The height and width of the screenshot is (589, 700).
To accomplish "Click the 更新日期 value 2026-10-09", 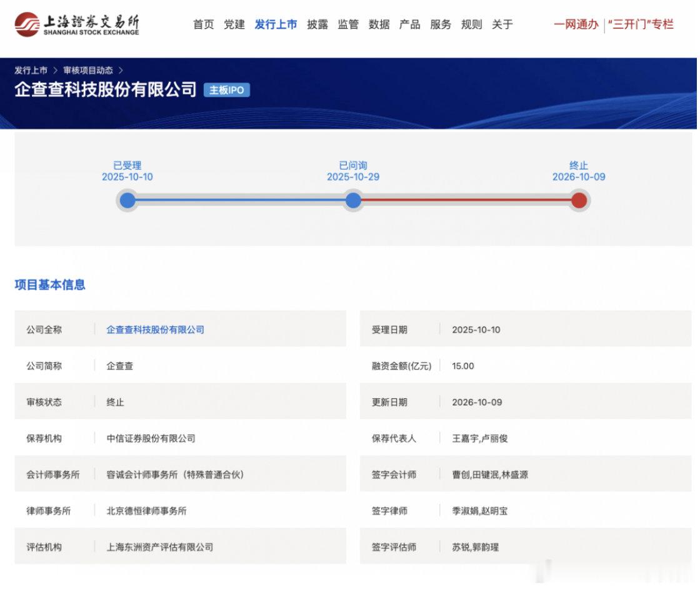I will click(x=477, y=402).
